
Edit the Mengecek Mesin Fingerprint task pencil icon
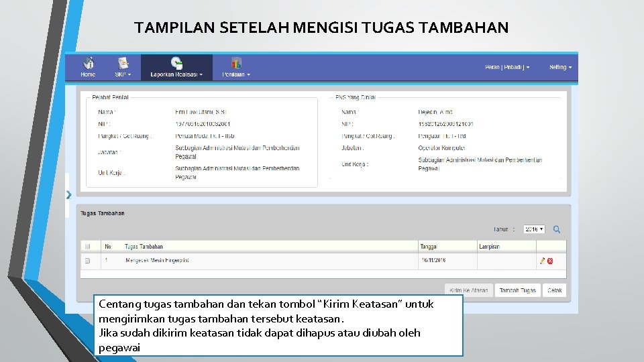(x=543, y=261)
